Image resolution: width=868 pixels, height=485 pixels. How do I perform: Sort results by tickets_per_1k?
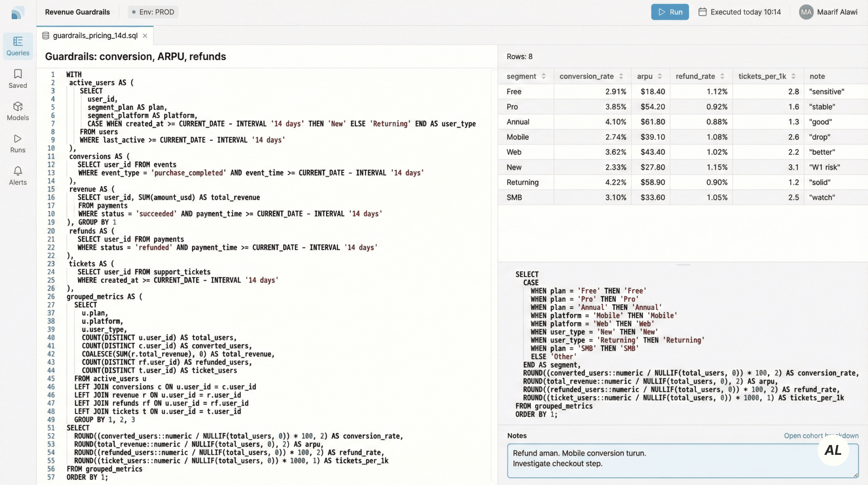click(x=793, y=77)
